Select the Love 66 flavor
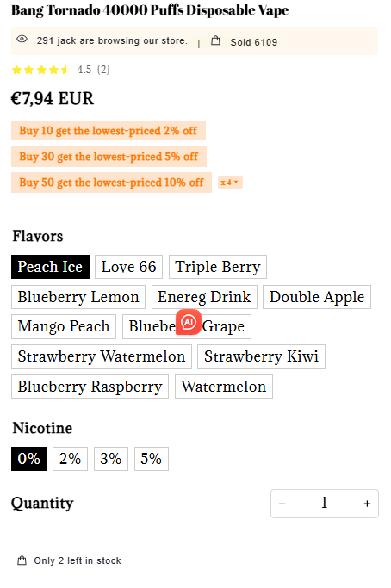 pos(128,267)
